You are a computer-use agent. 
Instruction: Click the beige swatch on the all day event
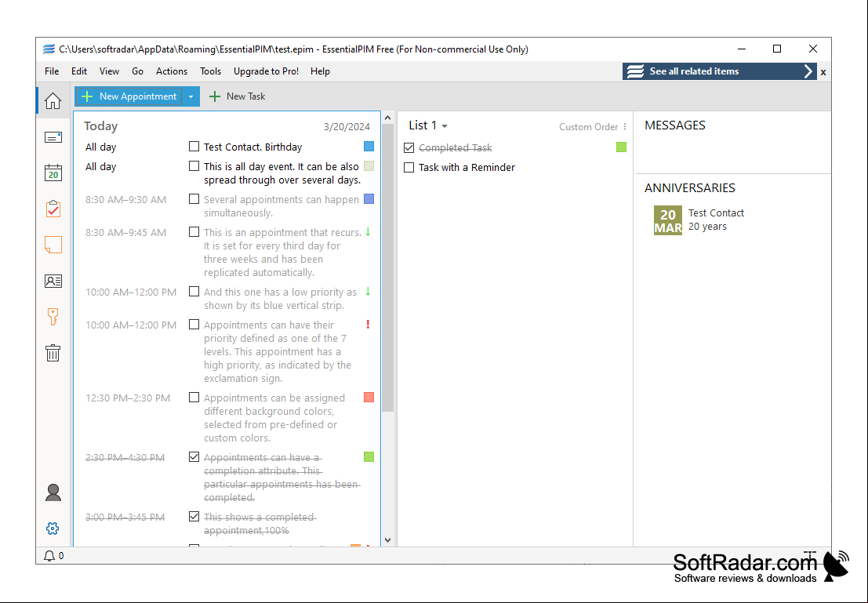[369, 165]
